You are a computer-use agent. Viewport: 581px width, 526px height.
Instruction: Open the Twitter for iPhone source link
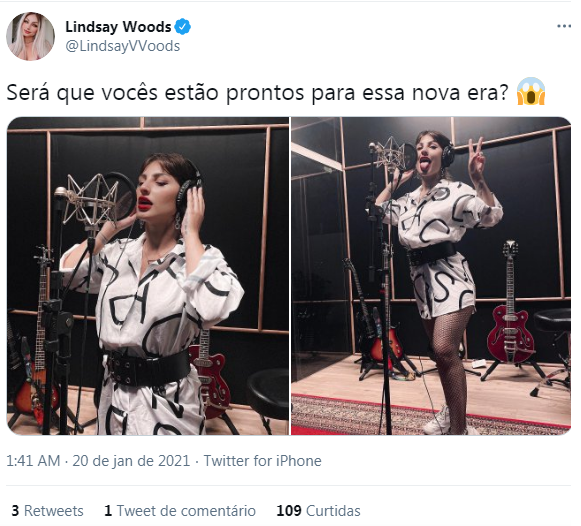[x=262, y=461]
